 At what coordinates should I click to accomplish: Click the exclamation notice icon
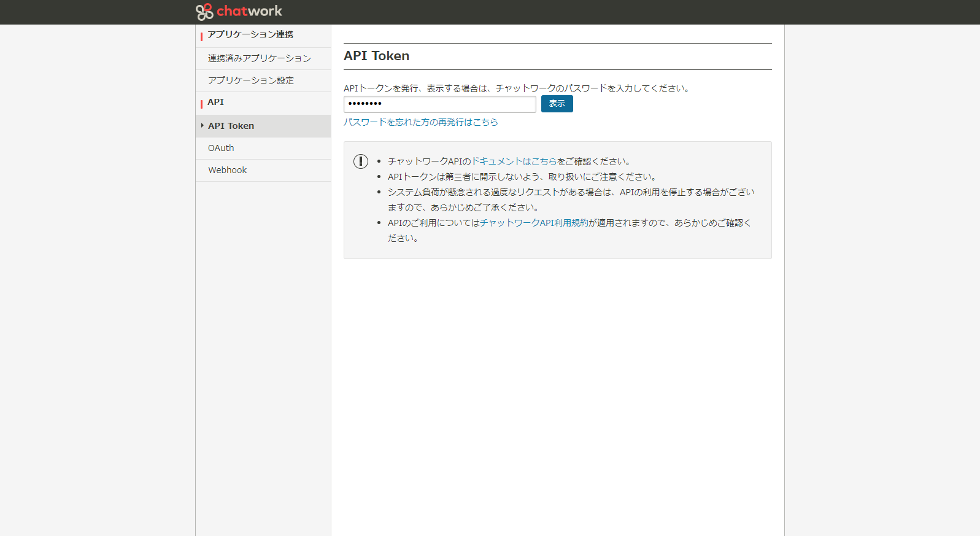(361, 161)
